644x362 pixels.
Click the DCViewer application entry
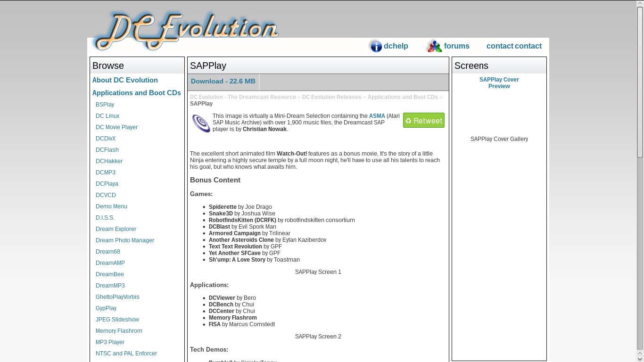pos(232,298)
